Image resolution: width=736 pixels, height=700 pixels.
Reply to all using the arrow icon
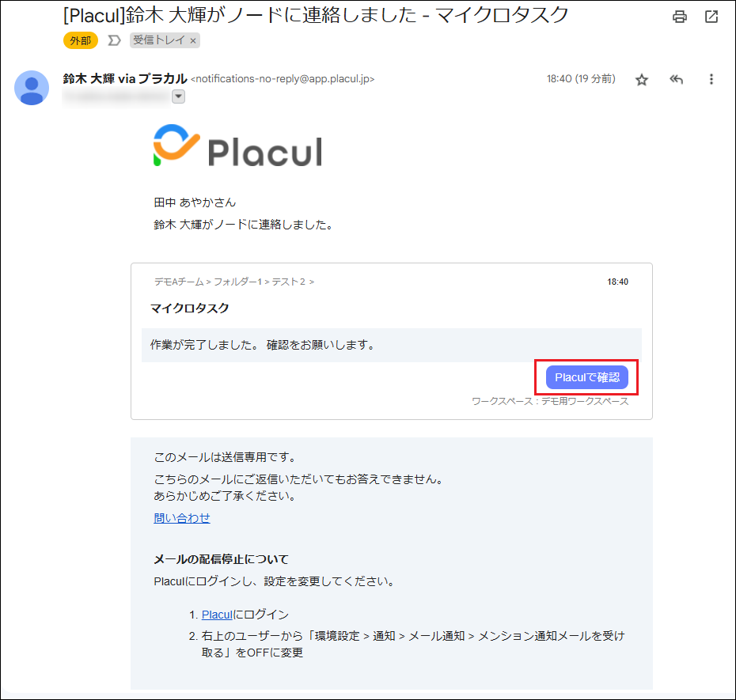(x=676, y=79)
